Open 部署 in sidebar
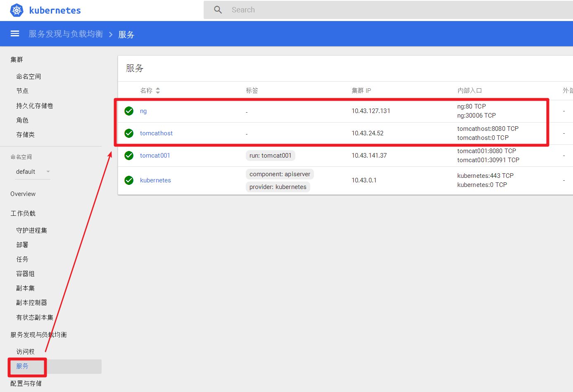This screenshot has width=573, height=392. click(x=22, y=245)
